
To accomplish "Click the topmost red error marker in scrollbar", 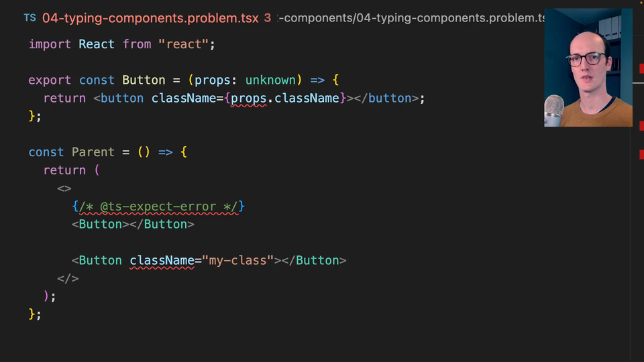I will 640,68.
